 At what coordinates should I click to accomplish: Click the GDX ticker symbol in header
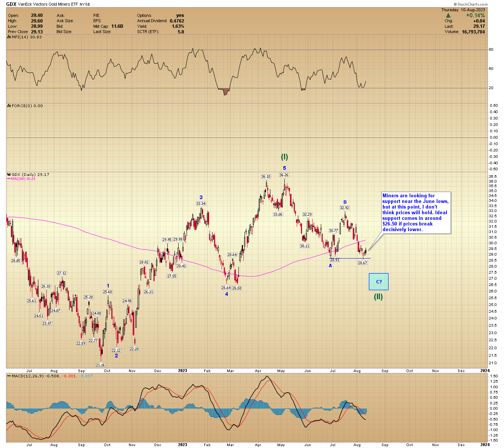click(x=11, y=5)
